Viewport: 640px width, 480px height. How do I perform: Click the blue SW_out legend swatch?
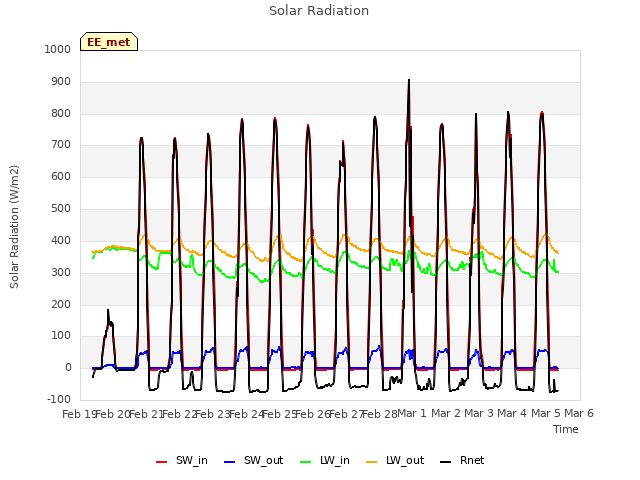(x=230, y=462)
